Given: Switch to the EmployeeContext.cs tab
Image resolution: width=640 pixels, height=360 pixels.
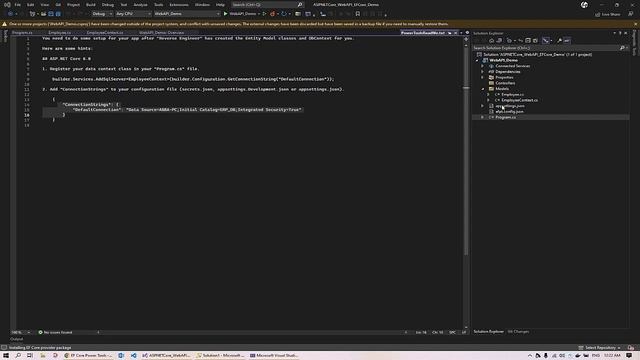Looking at the screenshot, I should (105, 33).
